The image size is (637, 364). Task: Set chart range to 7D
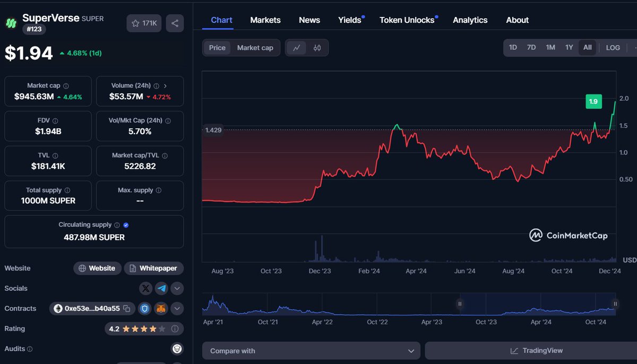[x=531, y=47]
